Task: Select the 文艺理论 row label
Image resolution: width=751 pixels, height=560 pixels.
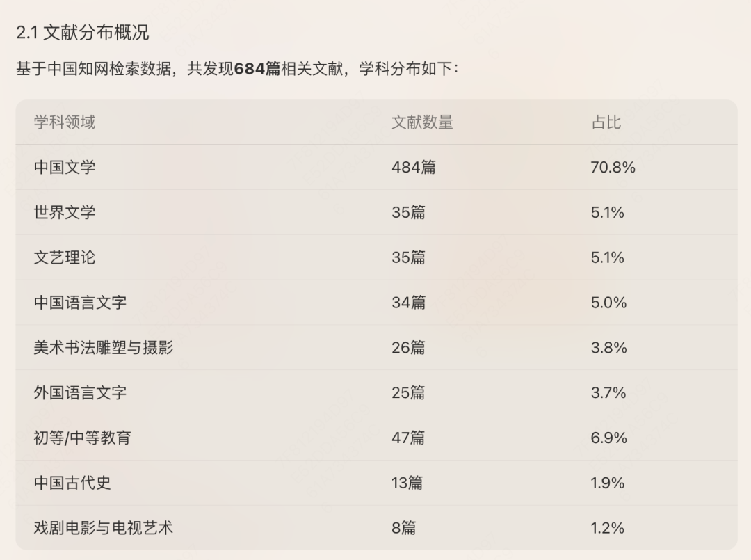Action: pos(65,257)
